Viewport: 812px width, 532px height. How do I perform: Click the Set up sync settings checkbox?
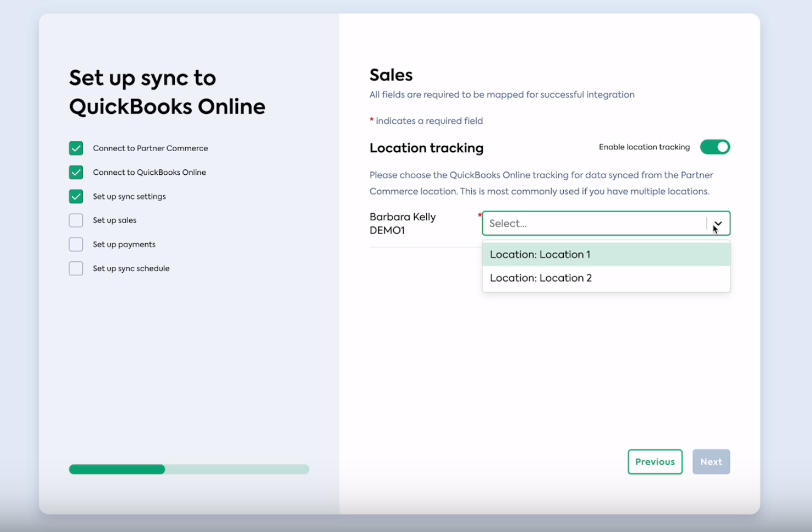pos(76,196)
